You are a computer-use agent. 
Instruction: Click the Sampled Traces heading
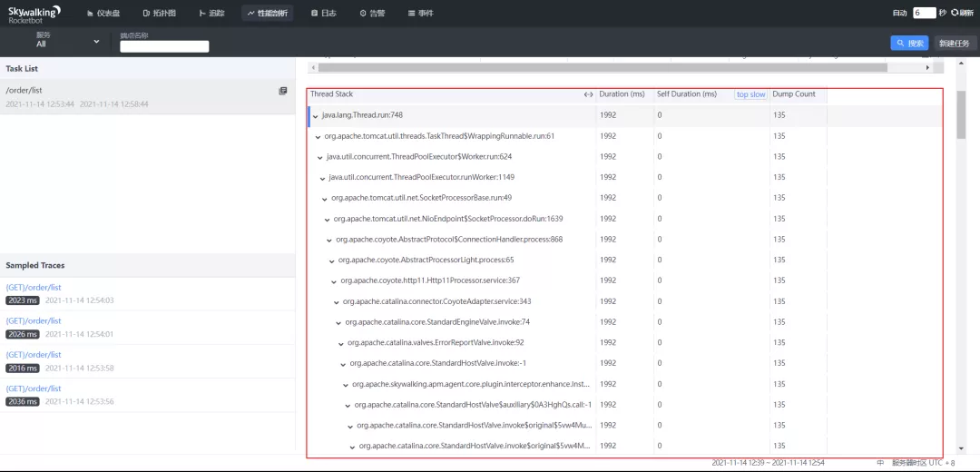click(35, 265)
